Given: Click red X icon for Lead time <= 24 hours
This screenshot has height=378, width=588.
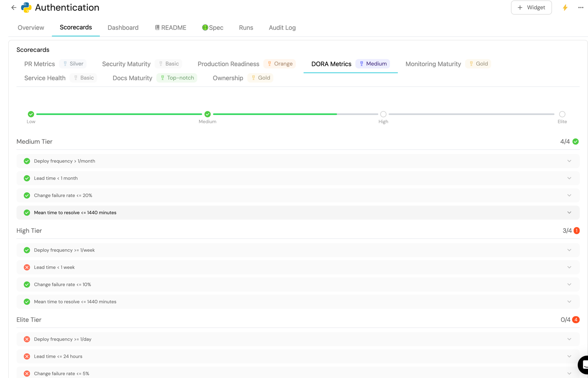Looking at the screenshot, I should click(27, 357).
